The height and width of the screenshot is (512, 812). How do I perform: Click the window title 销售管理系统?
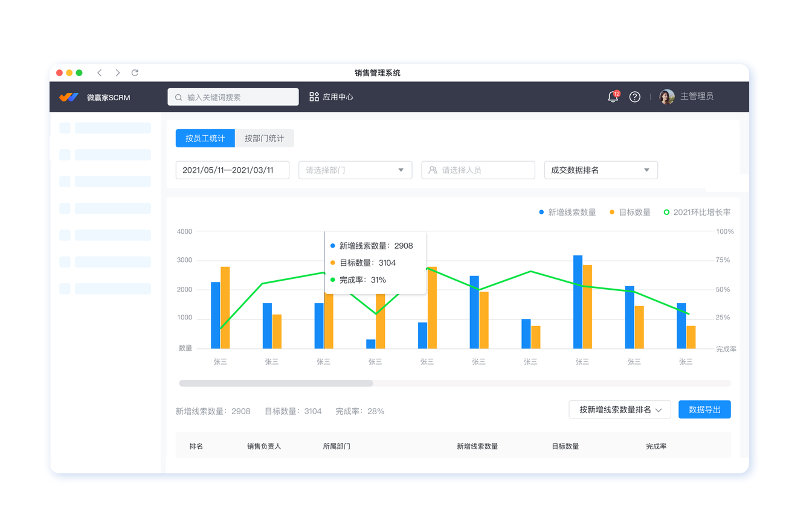click(378, 73)
